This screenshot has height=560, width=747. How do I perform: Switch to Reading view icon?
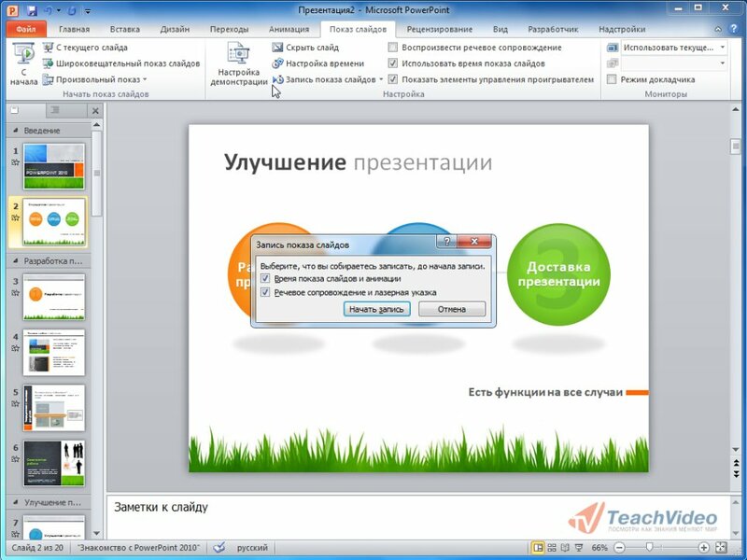(565, 548)
